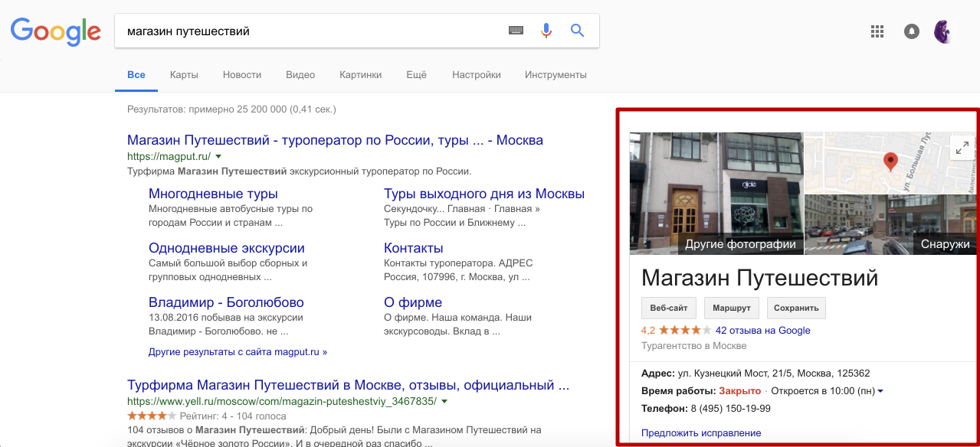Click the Google logo
The width and height of the screenshot is (980, 447).
coord(55,31)
